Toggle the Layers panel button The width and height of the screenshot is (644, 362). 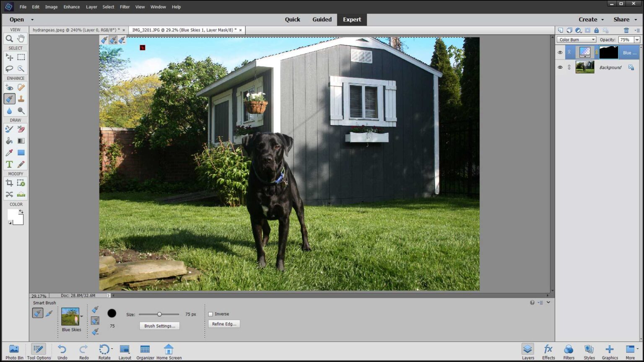pos(528,352)
